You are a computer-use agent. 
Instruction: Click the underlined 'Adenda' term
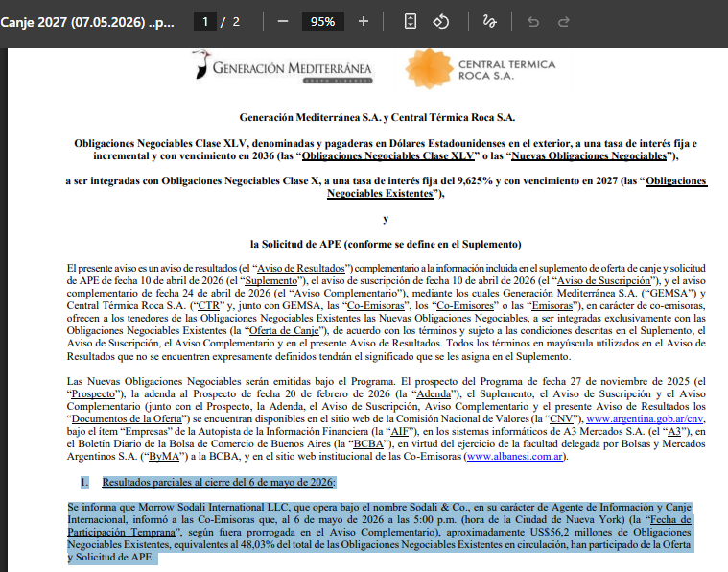[x=434, y=394]
